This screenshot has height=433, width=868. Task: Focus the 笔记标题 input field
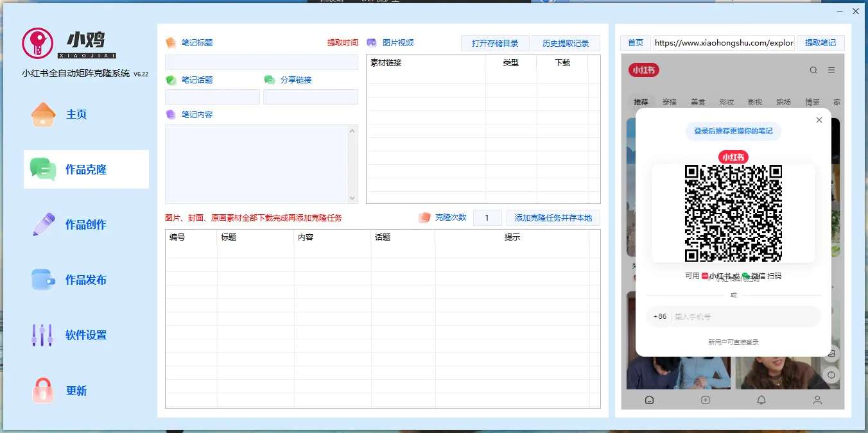pos(261,62)
